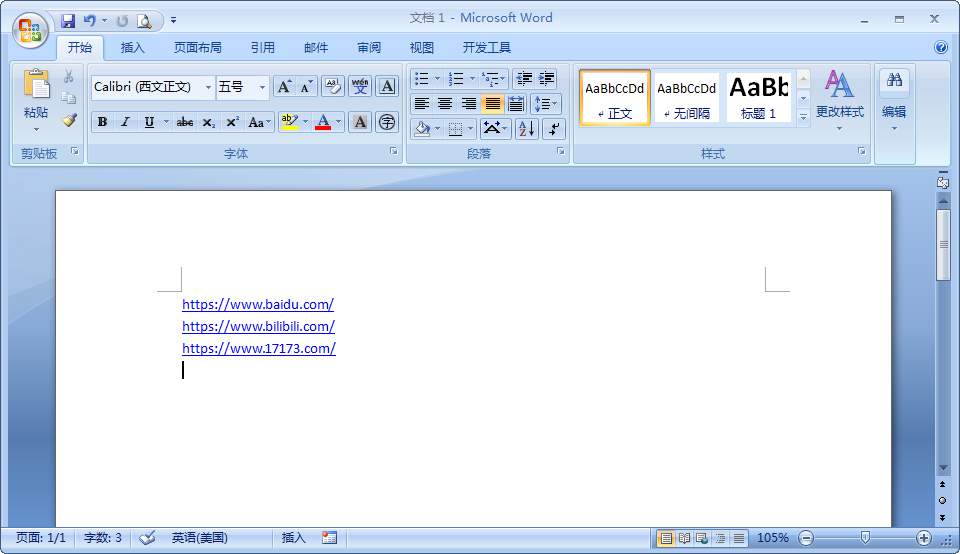The height and width of the screenshot is (554, 960).
Task: Open the Calibri font name dropdown
Action: point(208,88)
